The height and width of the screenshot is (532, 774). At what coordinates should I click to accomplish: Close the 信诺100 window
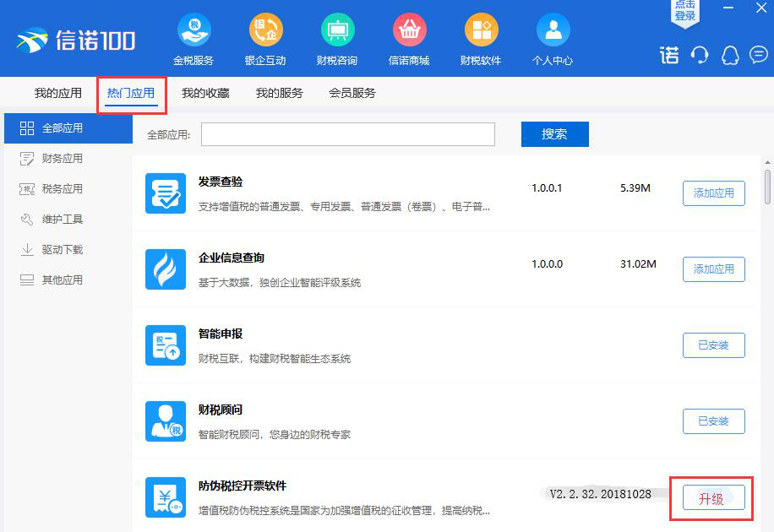pos(761,8)
